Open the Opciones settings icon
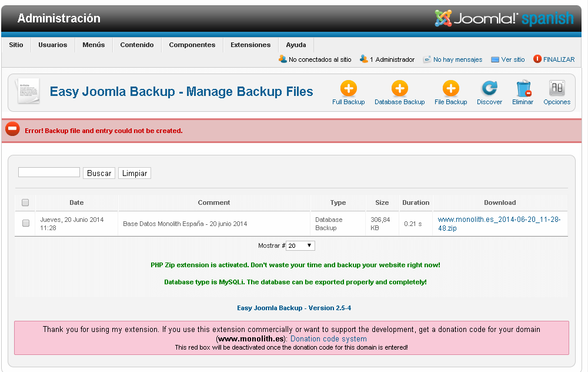Viewport: 588px width, 372px height. tap(557, 89)
